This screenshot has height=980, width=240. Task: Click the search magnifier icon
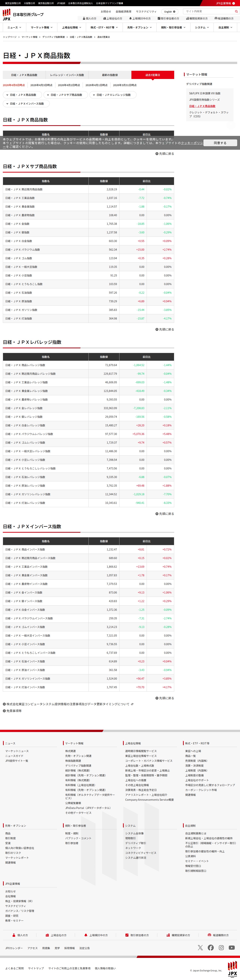click(x=236, y=11)
